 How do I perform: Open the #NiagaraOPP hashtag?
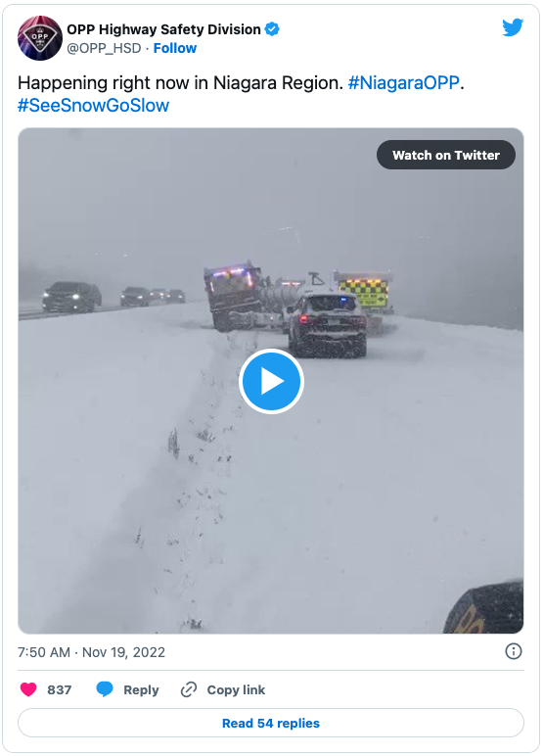pos(404,83)
